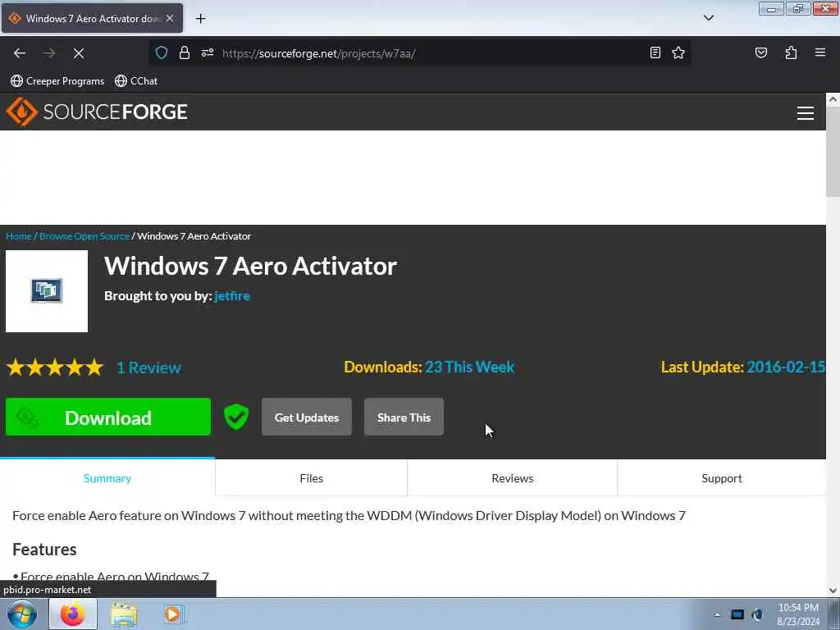Click the Share This button
Image resolution: width=840 pixels, height=630 pixels.
coord(404,417)
